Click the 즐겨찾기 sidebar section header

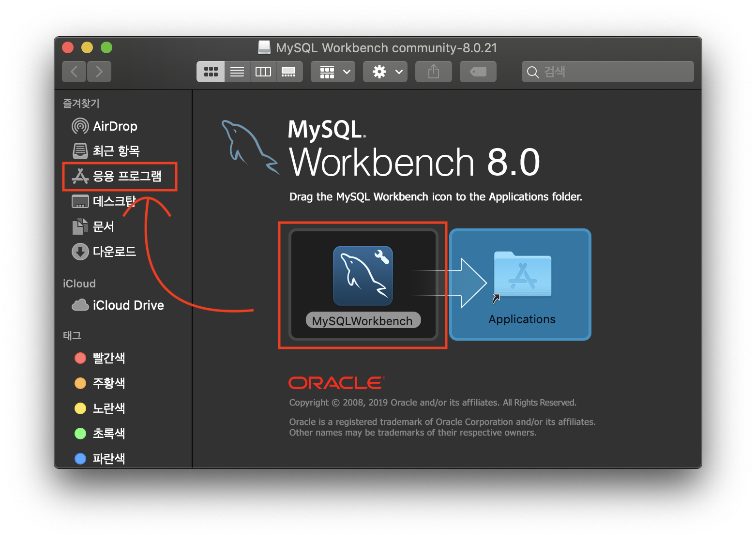81,104
